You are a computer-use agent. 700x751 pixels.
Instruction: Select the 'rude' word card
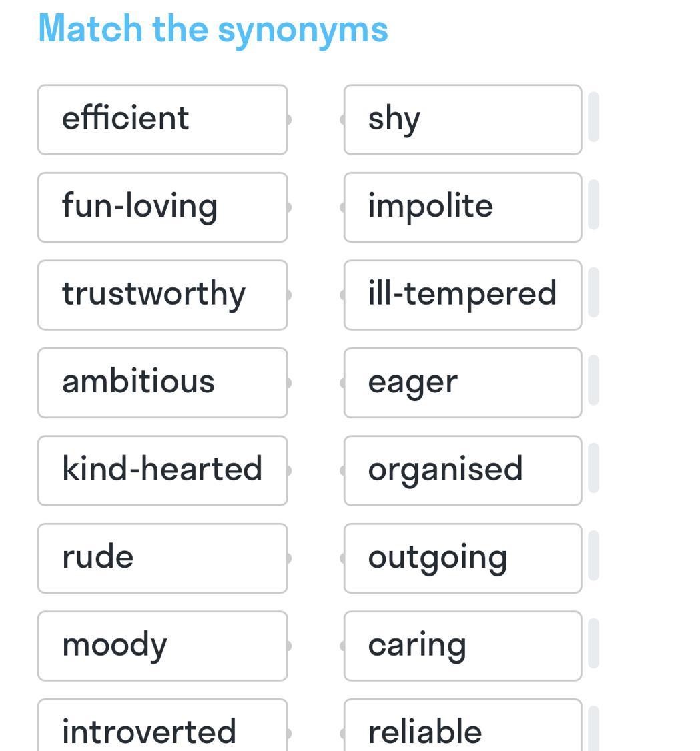[x=162, y=558]
